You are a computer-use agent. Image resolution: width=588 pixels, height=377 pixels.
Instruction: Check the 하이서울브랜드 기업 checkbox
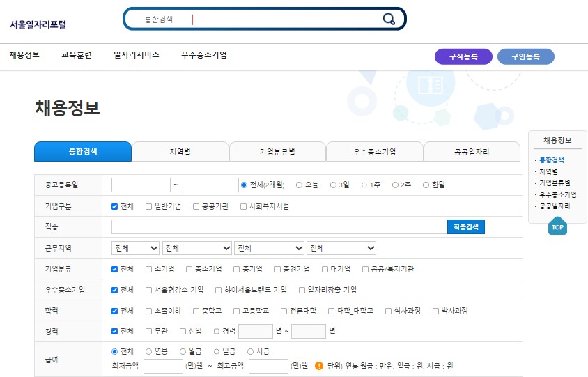pyautogui.click(x=218, y=290)
